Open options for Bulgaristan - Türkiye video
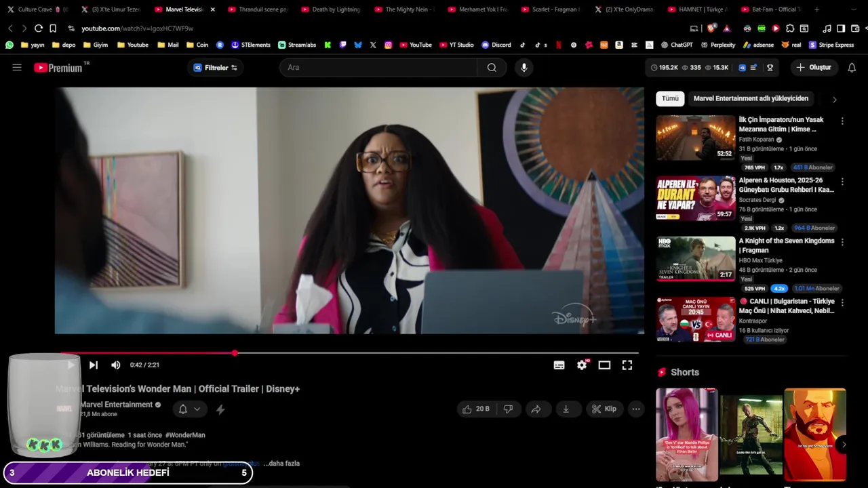The width and height of the screenshot is (868, 488). tap(842, 302)
